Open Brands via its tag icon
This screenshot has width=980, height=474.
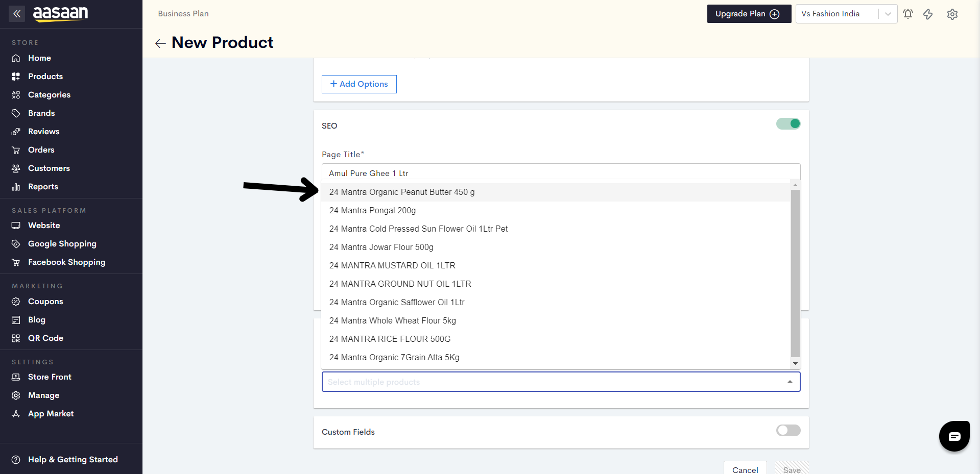coord(16,113)
